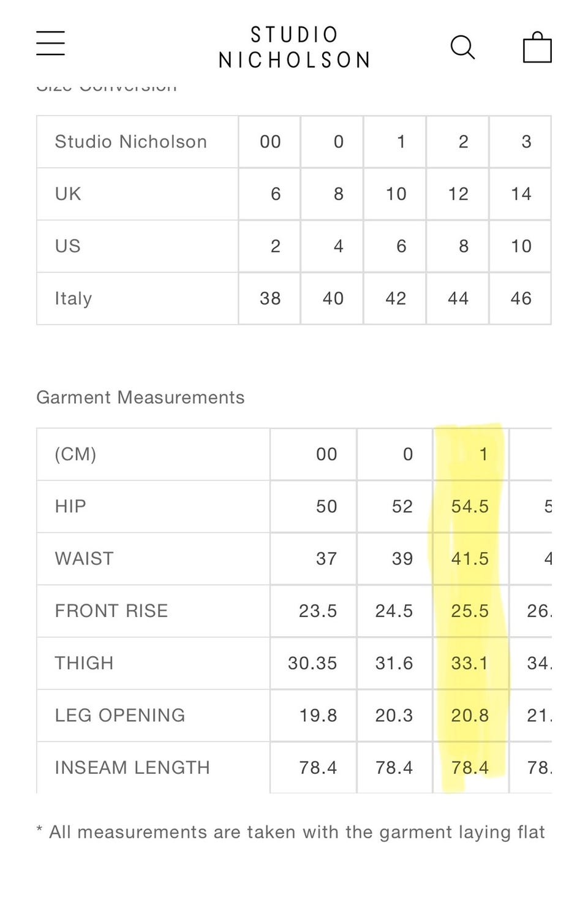Open the shopping bag icon

[537, 47]
